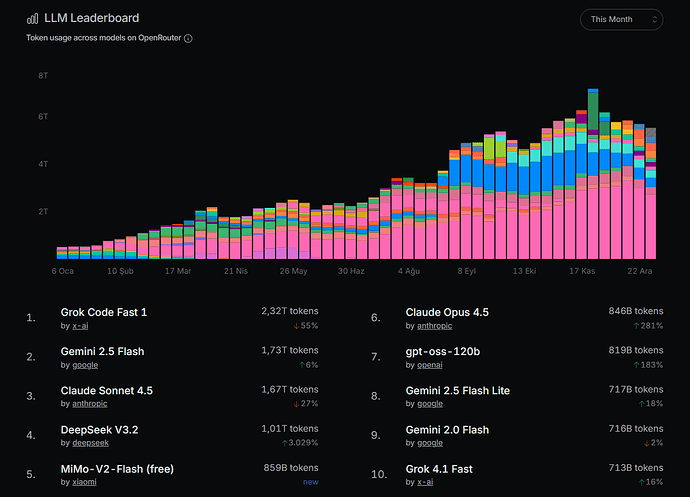Open the google link under Gemini 2.5 Flash Lite
This screenshot has height=497, width=690.
coord(430,404)
